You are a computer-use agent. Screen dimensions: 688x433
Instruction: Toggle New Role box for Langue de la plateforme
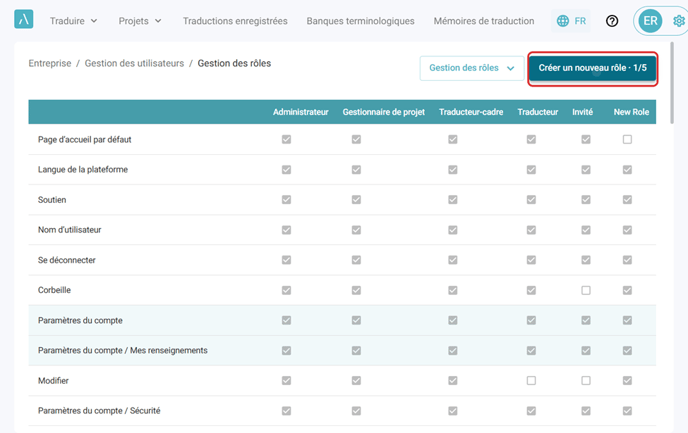click(x=627, y=170)
